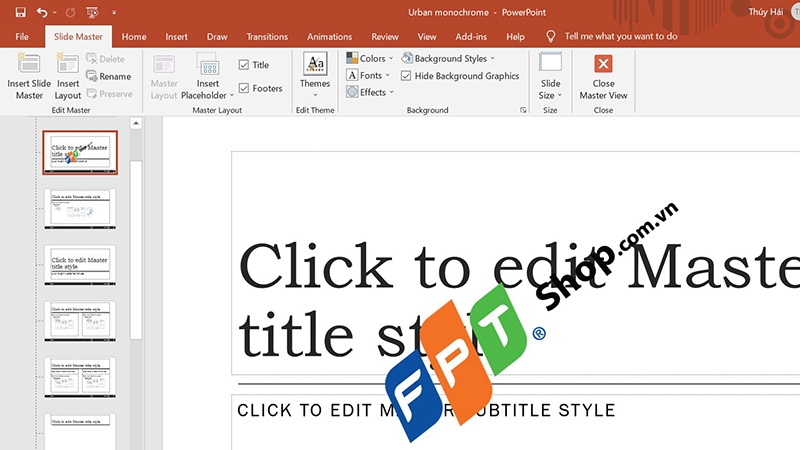Open the File menu

[22, 37]
